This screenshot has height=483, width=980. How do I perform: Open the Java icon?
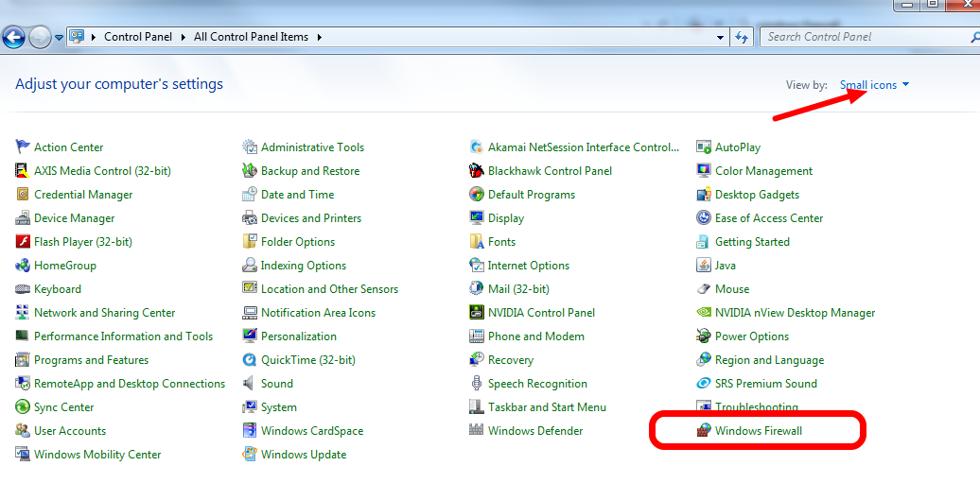704,266
